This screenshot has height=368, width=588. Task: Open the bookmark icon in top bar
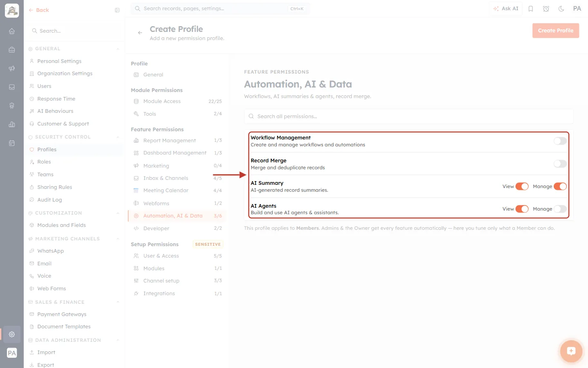(x=531, y=9)
